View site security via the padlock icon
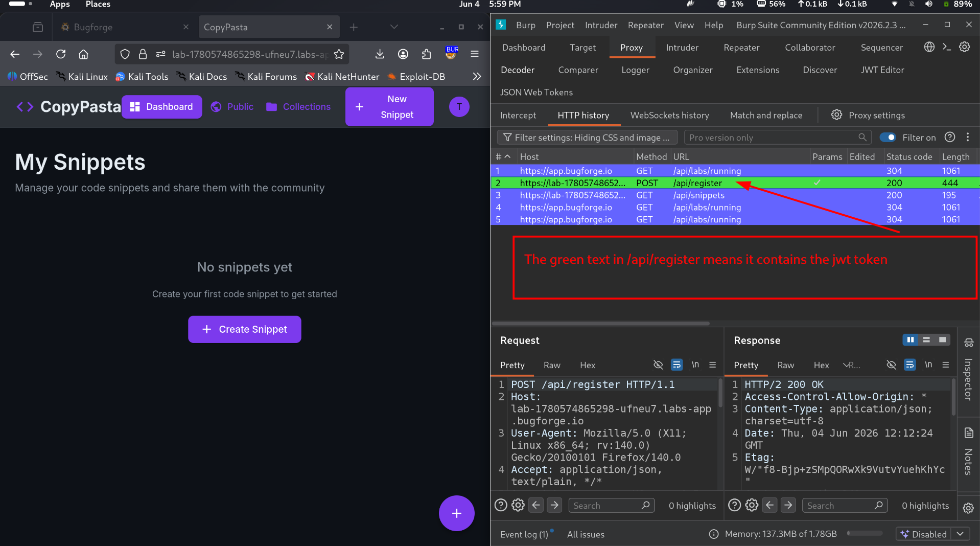 [x=143, y=54]
